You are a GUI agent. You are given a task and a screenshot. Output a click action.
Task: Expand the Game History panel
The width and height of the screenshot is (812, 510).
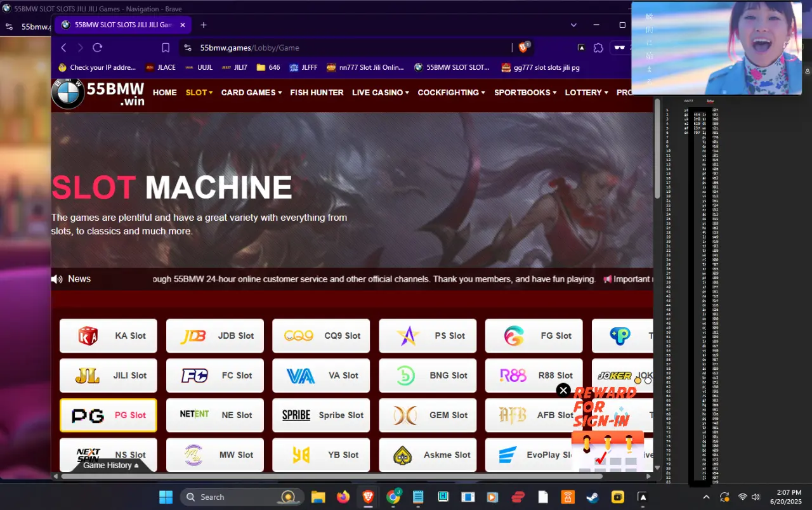pyautogui.click(x=111, y=466)
